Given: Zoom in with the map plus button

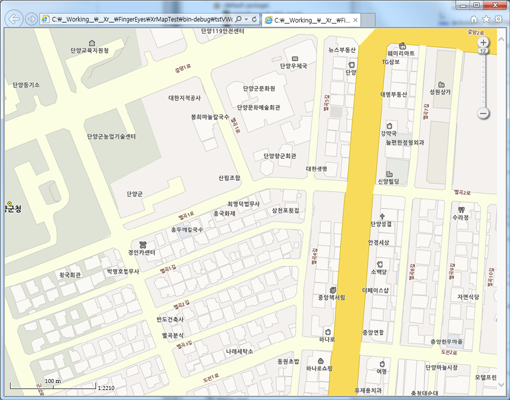Looking at the screenshot, I should tap(483, 42).
